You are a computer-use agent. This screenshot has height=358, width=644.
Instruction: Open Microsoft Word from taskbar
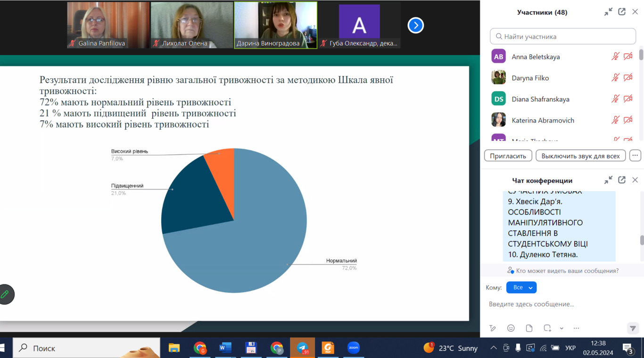(x=225, y=348)
